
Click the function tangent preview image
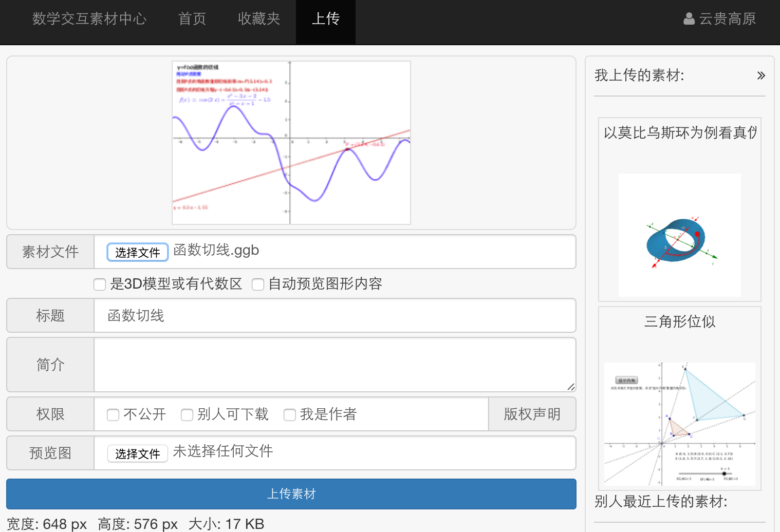291,143
